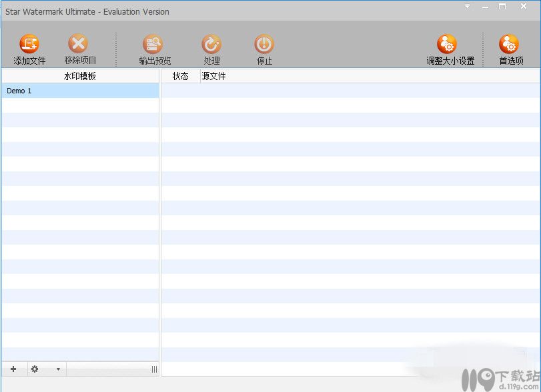Maximize the Star Watermark window
541x392 pixels.
tap(502, 6)
